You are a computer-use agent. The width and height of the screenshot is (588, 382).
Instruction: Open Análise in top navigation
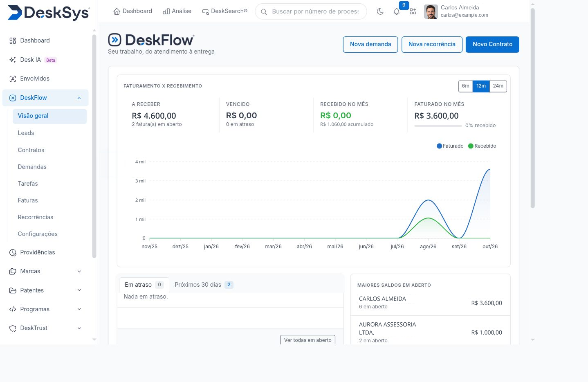(x=177, y=11)
